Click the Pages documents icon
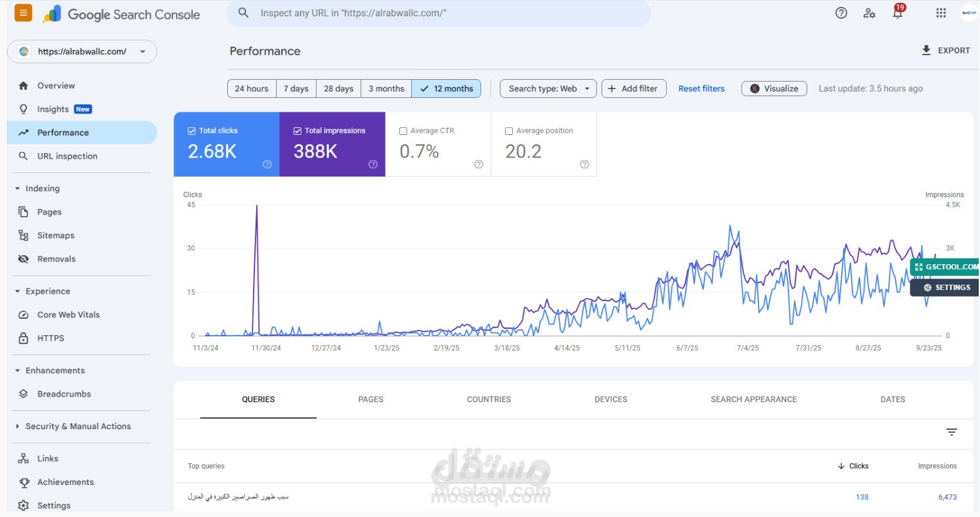 [23, 212]
